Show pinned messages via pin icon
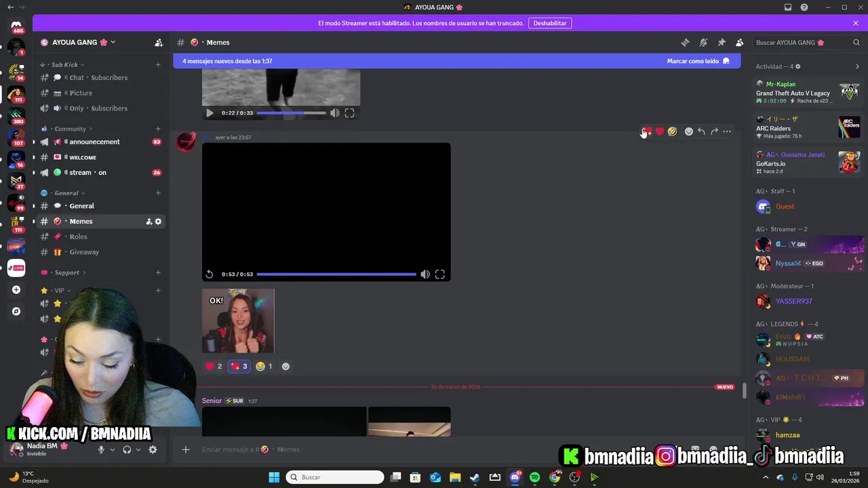Image resolution: width=868 pixels, height=488 pixels. [x=722, y=42]
